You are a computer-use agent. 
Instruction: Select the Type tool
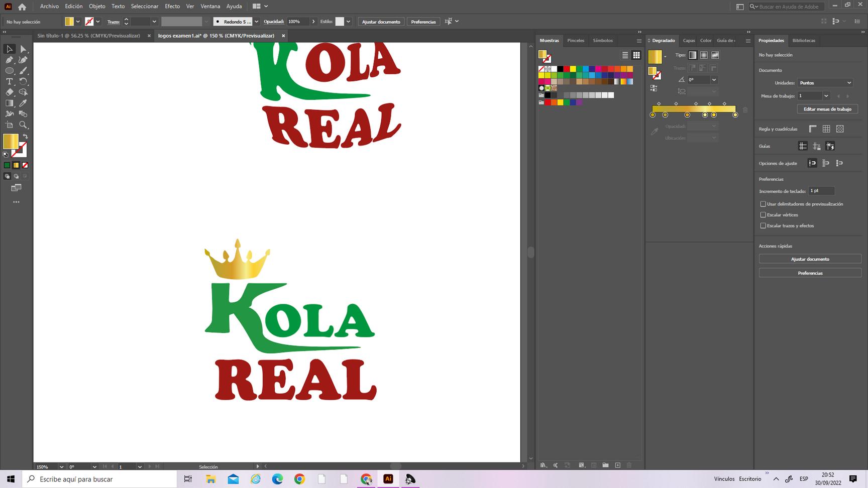[x=9, y=81]
